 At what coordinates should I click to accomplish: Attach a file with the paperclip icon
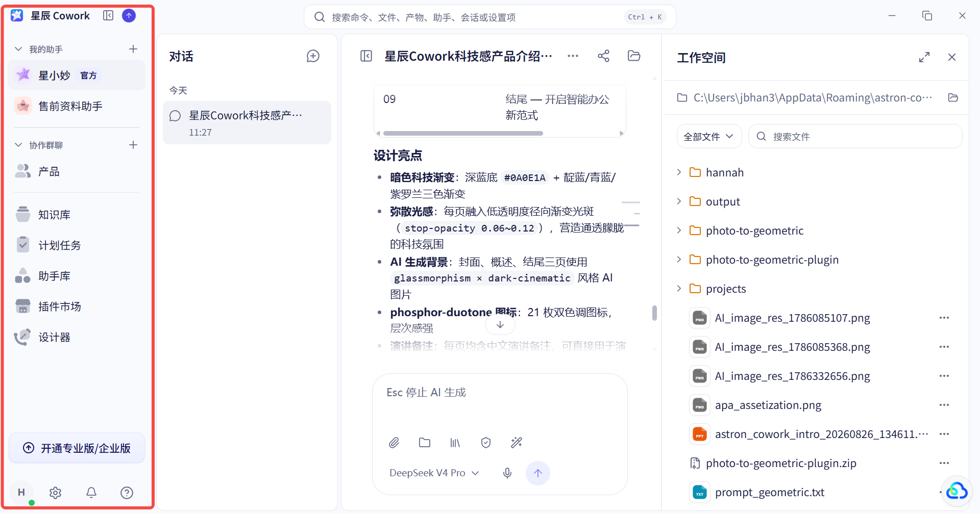point(394,443)
